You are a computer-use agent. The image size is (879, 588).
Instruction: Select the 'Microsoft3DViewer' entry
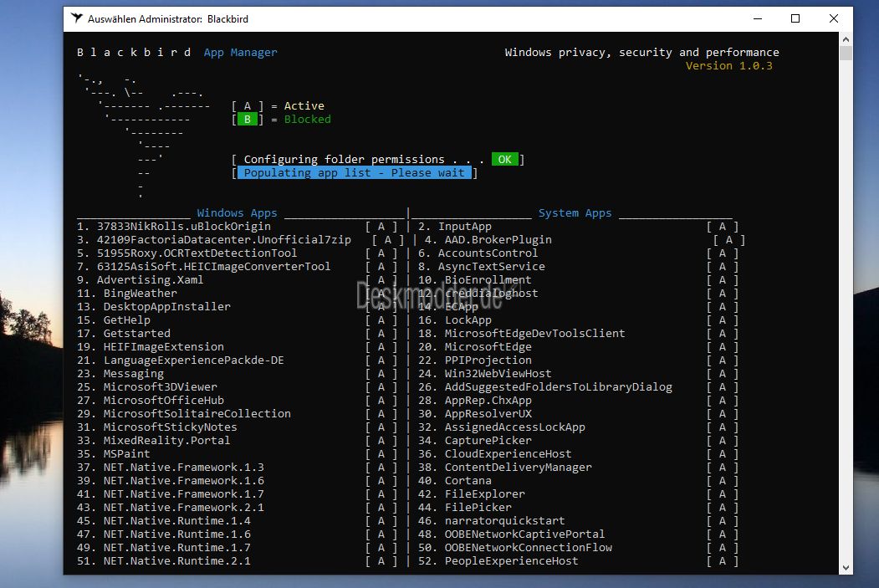click(161, 387)
